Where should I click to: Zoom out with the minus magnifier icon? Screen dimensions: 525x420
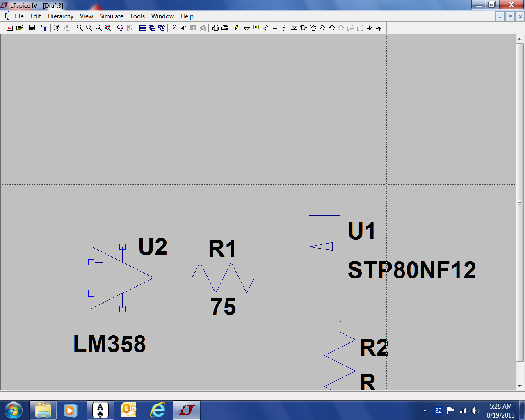pos(98,28)
